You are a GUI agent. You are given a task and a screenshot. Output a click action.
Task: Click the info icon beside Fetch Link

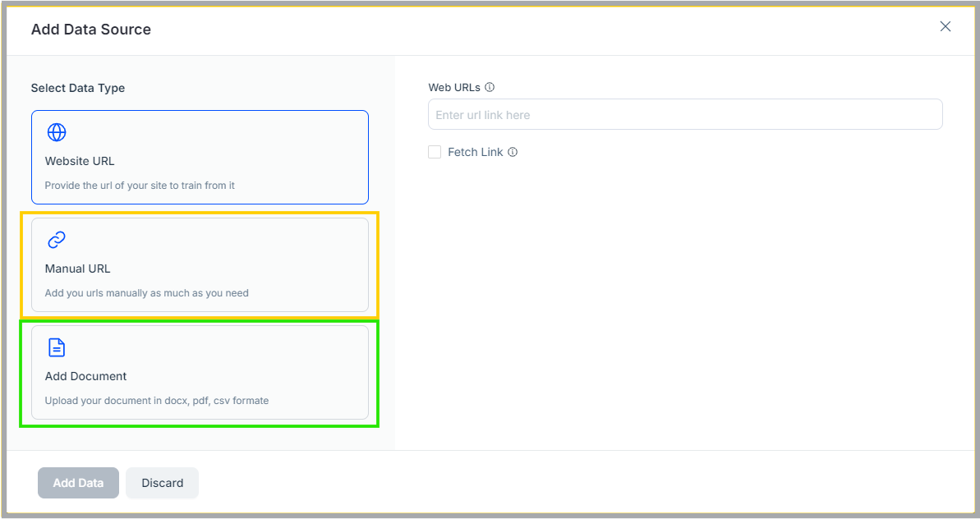click(513, 152)
